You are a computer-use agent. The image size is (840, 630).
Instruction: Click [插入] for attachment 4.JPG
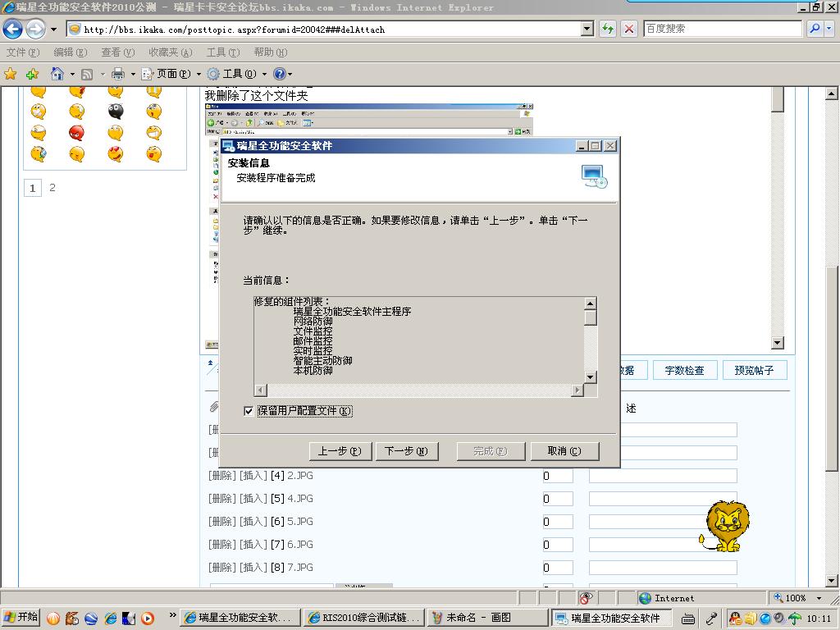[x=253, y=499]
